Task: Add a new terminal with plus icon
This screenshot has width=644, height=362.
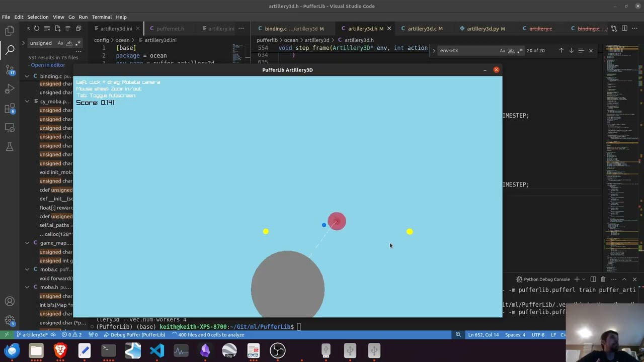Action: point(577,279)
